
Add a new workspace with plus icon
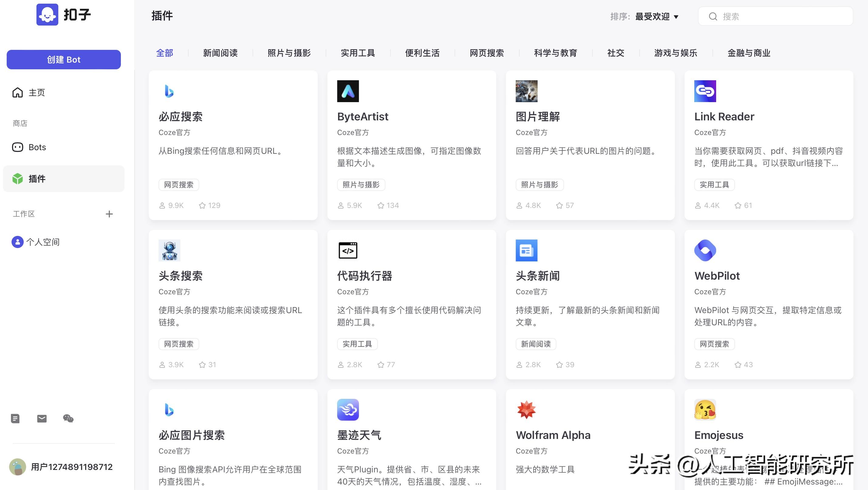(x=109, y=214)
